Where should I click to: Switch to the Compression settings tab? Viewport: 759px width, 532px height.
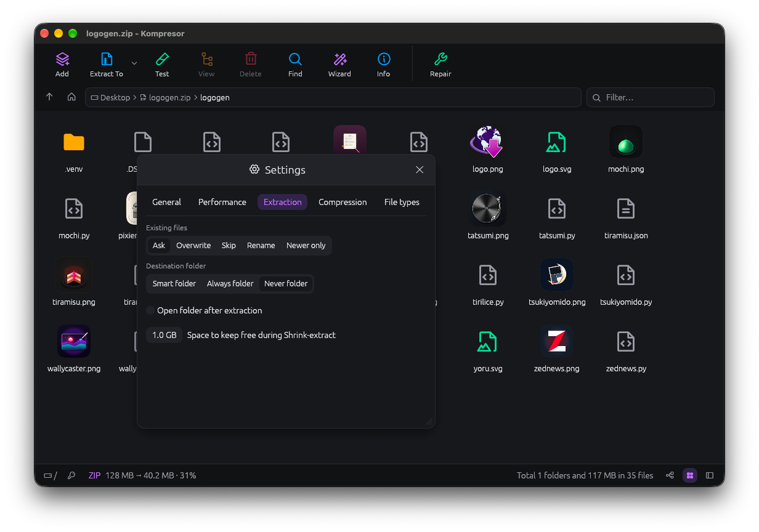[343, 202]
